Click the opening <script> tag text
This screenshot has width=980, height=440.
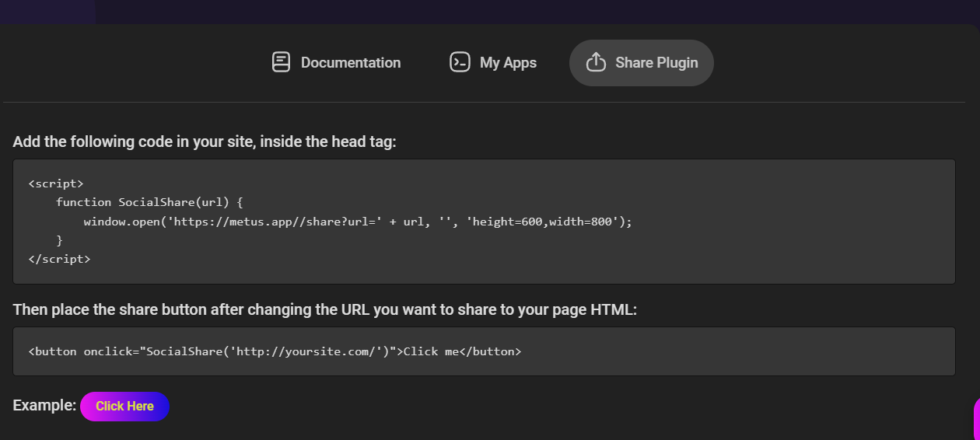[55, 183]
